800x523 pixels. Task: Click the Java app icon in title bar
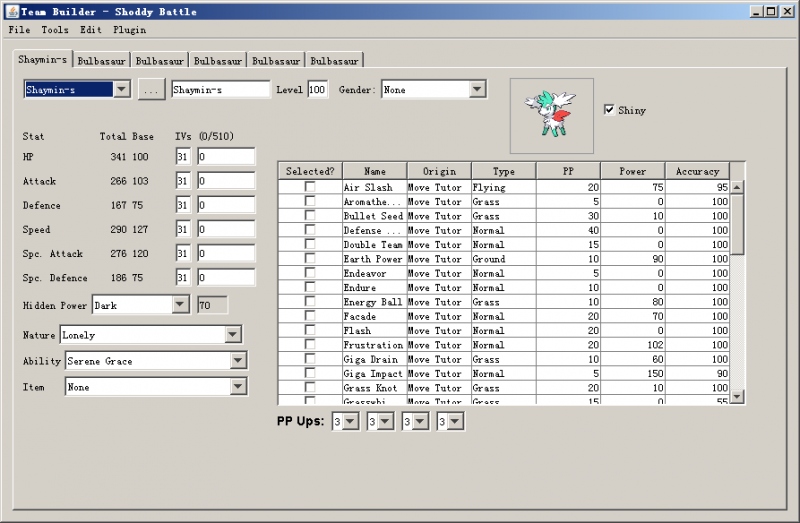coord(12,11)
